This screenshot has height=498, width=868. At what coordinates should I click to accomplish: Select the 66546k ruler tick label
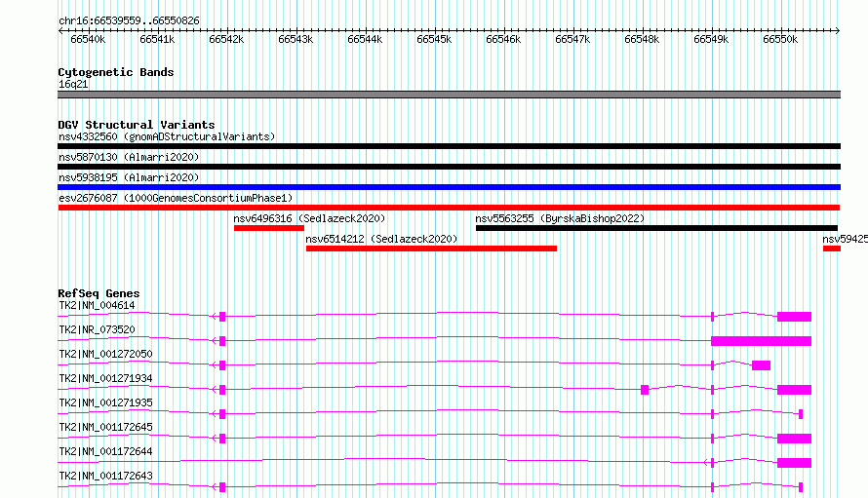503,39
